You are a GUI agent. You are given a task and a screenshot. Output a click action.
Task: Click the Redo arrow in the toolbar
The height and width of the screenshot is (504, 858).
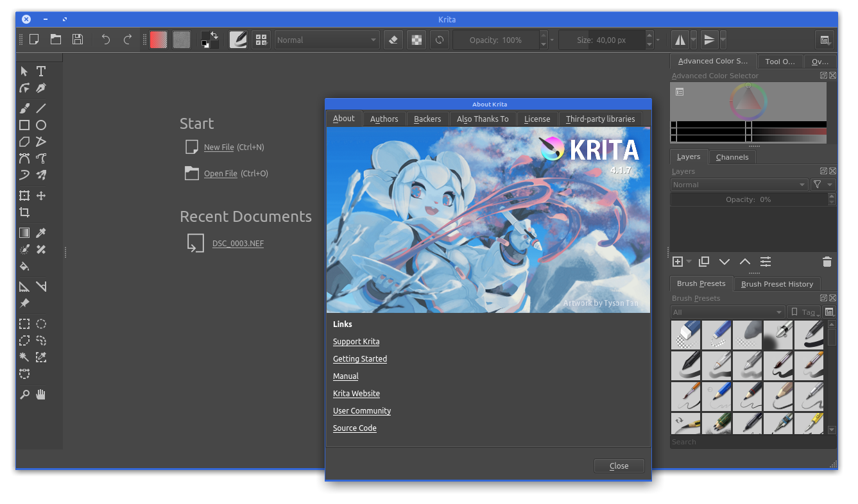[x=128, y=40]
